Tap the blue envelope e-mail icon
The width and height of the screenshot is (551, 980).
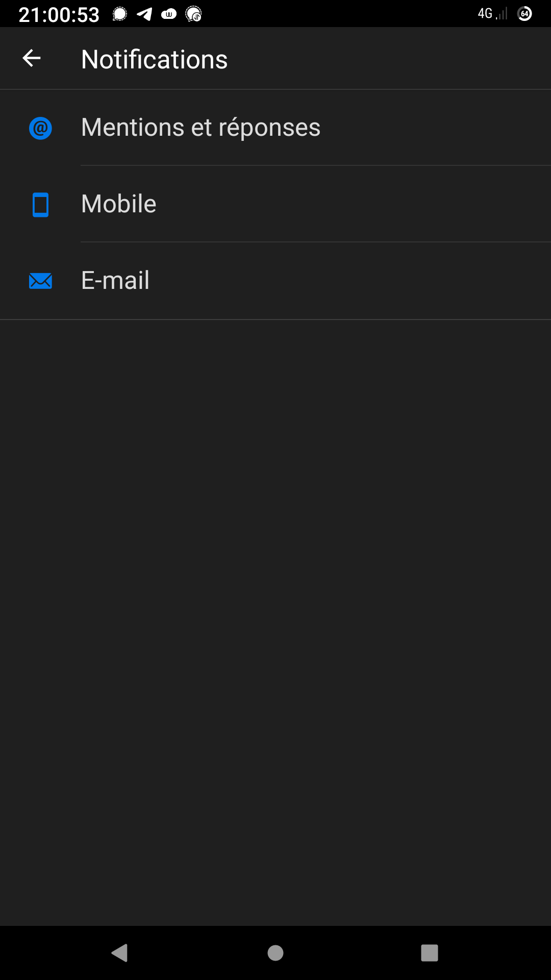coord(40,281)
